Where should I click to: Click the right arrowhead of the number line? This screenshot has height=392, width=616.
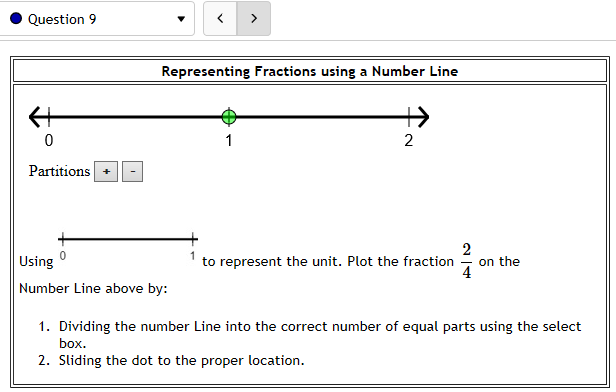click(423, 117)
